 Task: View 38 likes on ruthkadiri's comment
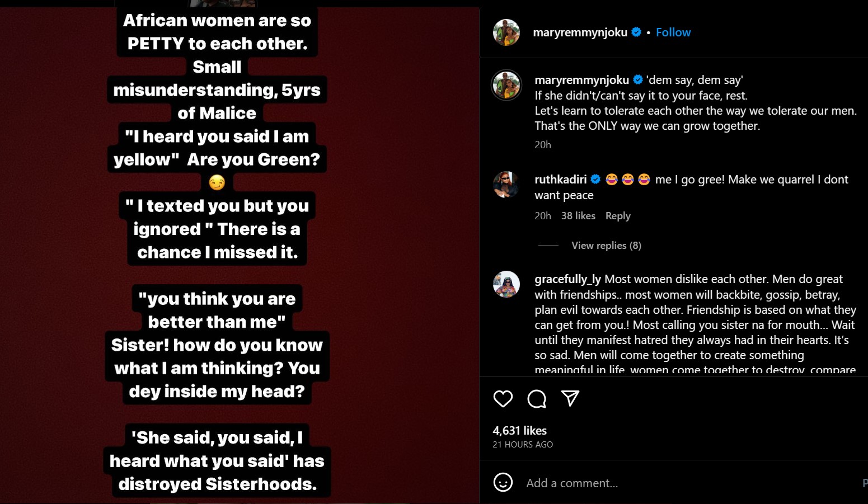pyautogui.click(x=578, y=216)
